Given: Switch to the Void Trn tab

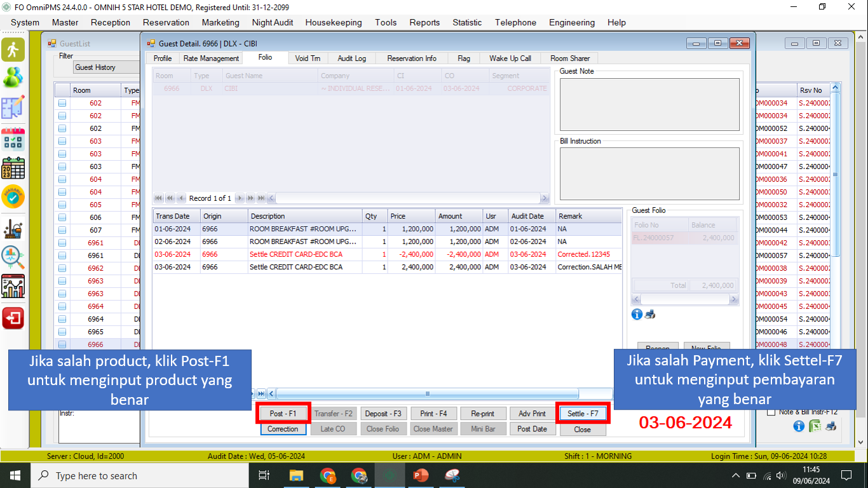Looking at the screenshot, I should coord(308,58).
